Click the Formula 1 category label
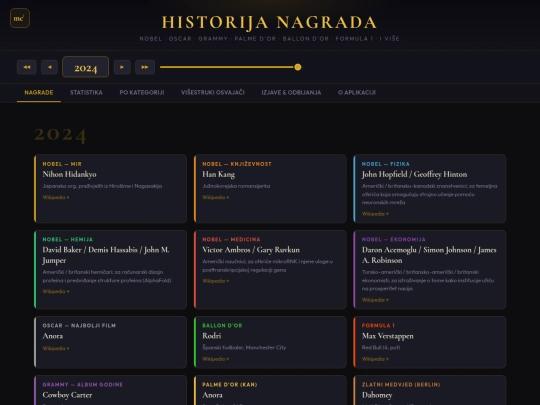This screenshot has width=540, height=405. [378, 325]
